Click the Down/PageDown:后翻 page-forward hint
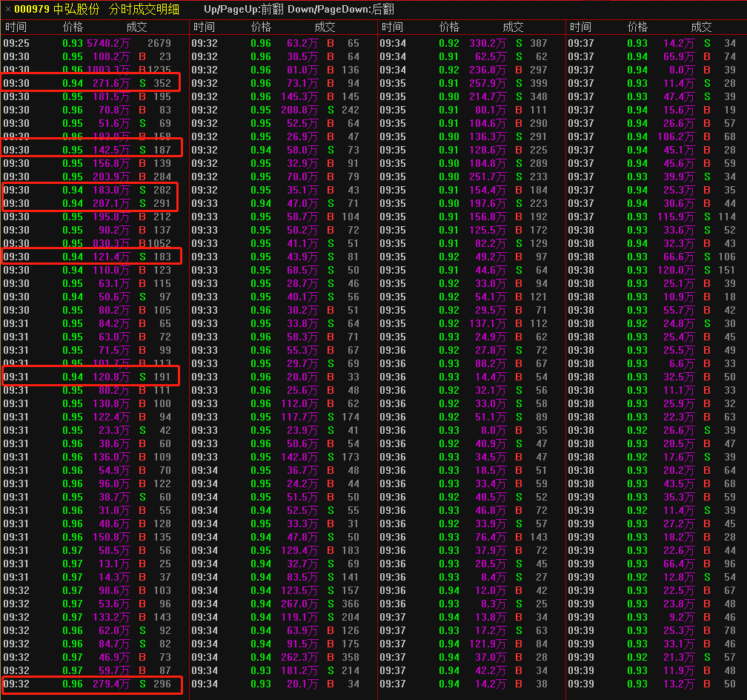This screenshot has height=700, width=747. pos(341,9)
